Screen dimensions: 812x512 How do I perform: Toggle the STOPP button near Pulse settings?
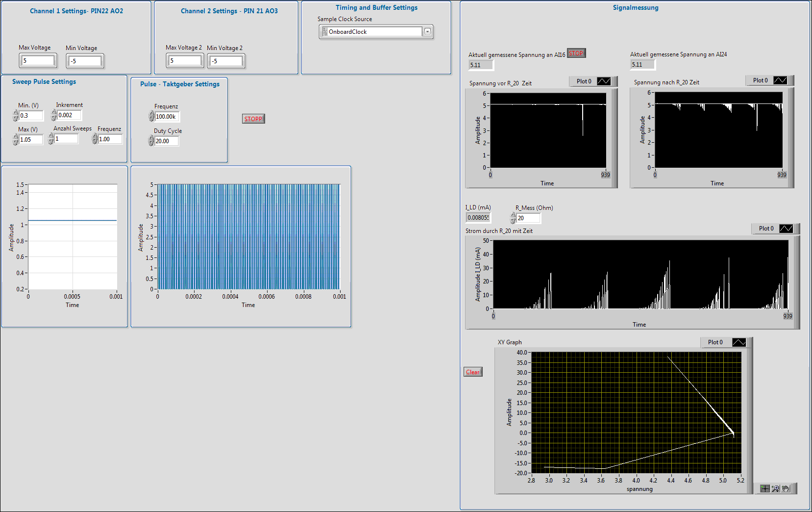pyautogui.click(x=253, y=119)
